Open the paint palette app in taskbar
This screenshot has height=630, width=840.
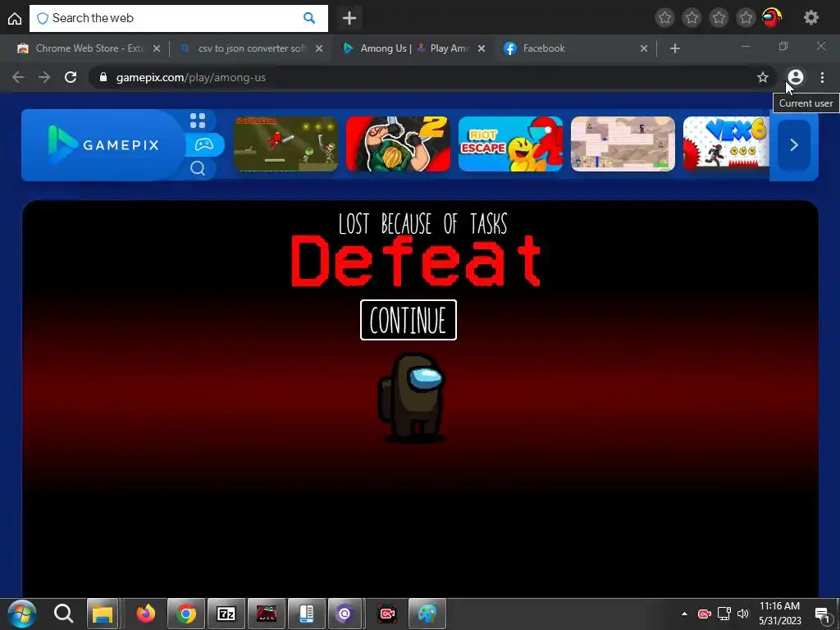427,614
